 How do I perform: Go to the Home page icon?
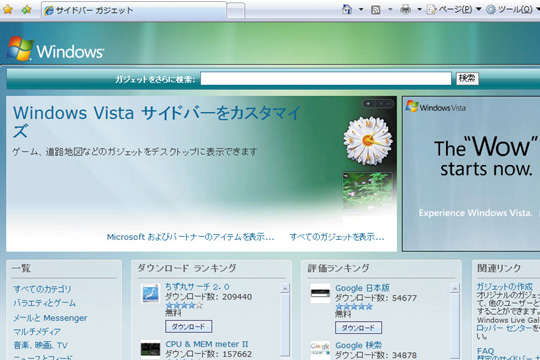point(347,9)
